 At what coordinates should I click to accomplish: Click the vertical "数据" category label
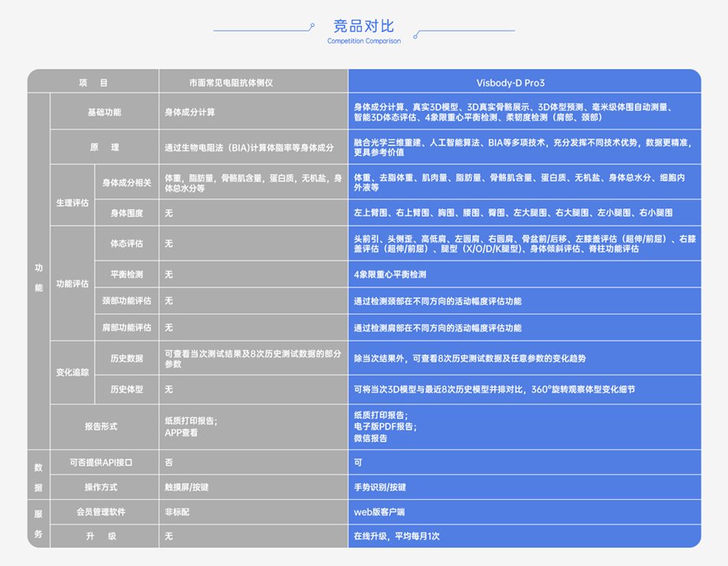pyautogui.click(x=38, y=477)
